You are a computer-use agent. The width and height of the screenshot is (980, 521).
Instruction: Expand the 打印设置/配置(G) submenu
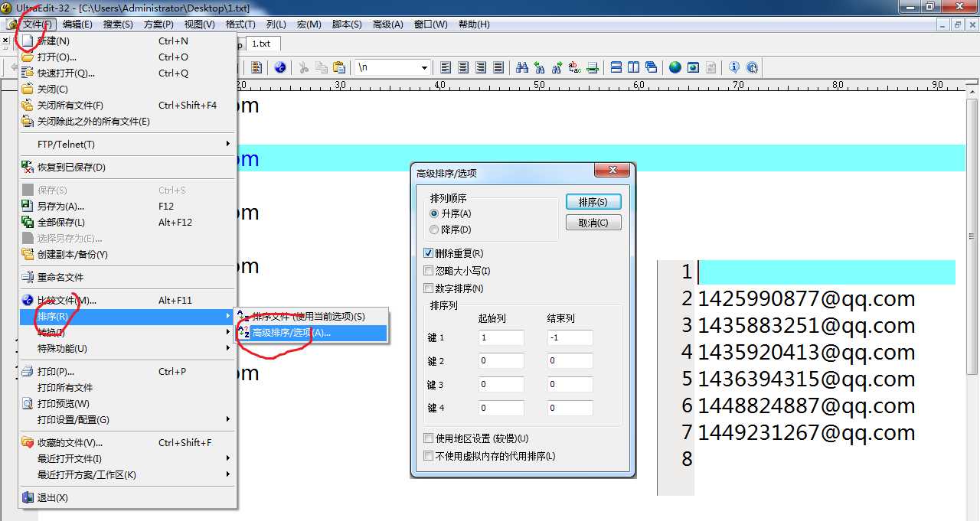[x=129, y=420]
